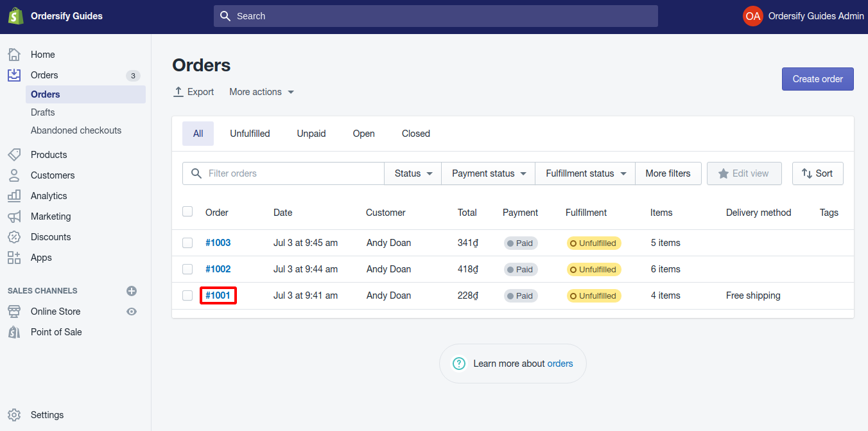Click the Paid badge for order #1003
The image size is (868, 431).
521,243
